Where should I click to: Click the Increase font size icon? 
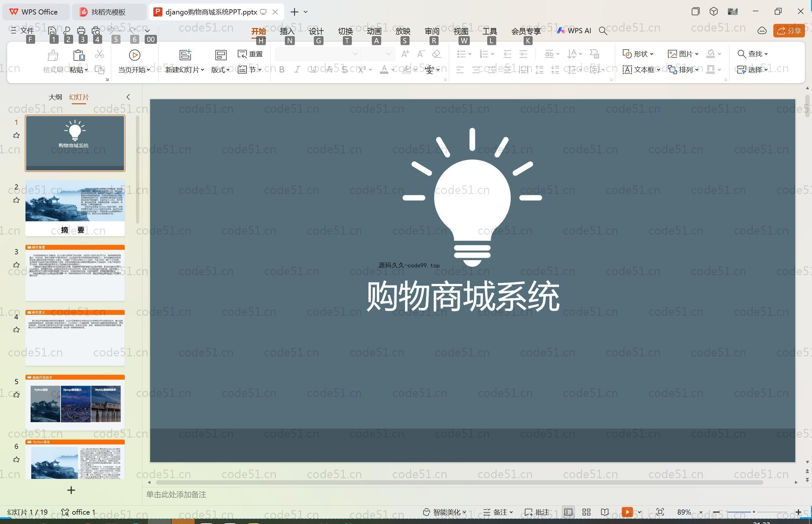coord(405,54)
